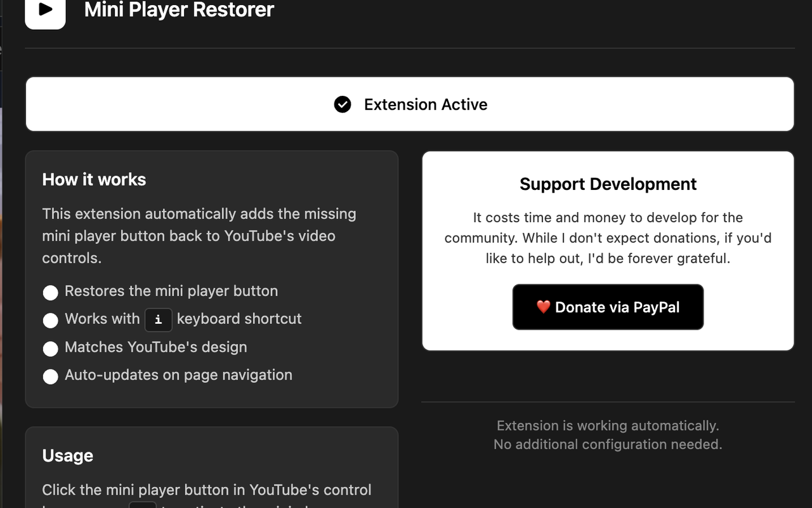Click 'No additional configuration needed.' text
The width and height of the screenshot is (812, 508).
pyautogui.click(x=608, y=444)
